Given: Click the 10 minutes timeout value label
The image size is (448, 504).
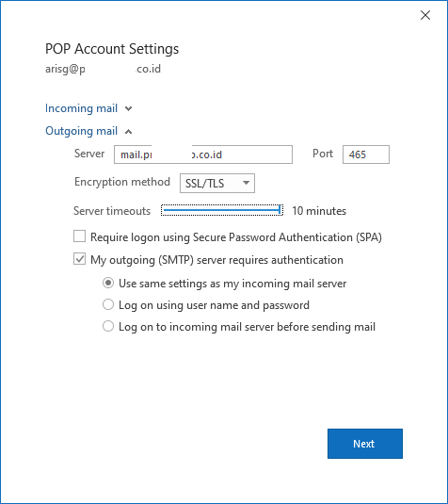Looking at the screenshot, I should click(319, 211).
